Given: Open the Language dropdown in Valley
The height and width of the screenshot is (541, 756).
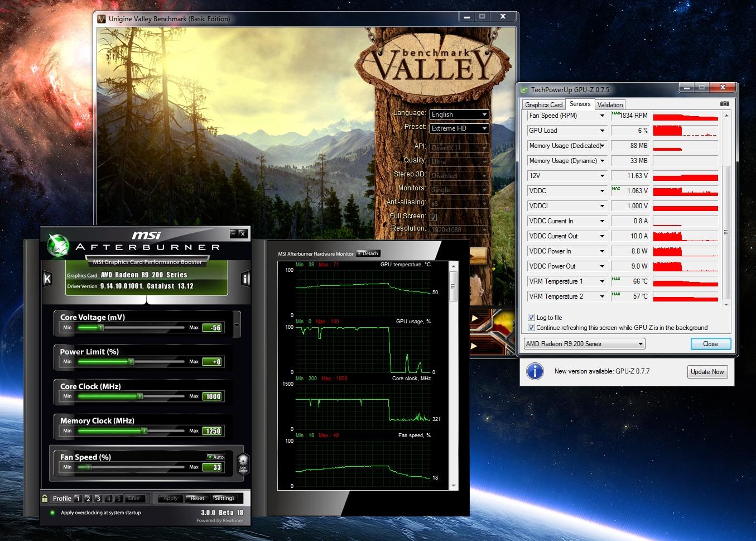Looking at the screenshot, I should 459,114.
